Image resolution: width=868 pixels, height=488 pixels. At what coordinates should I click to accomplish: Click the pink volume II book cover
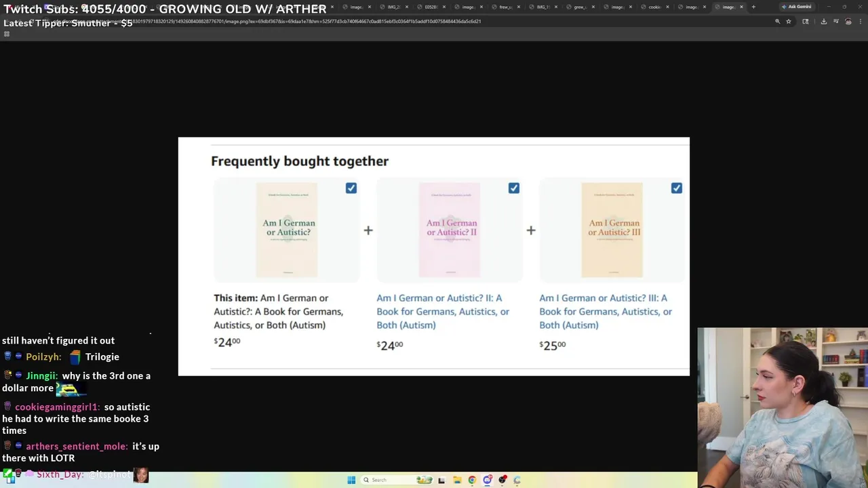click(449, 230)
